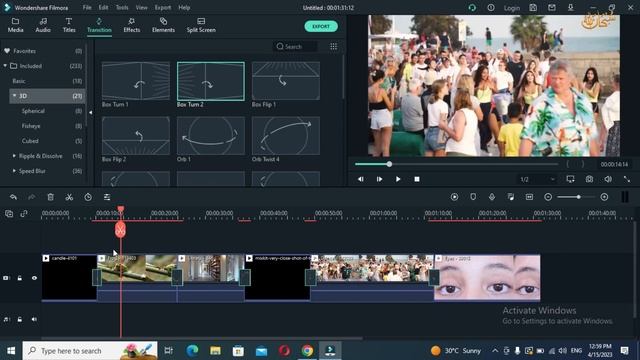Expand the Speed Blur category
The width and height of the screenshot is (640, 360).
pyautogui.click(x=14, y=171)
